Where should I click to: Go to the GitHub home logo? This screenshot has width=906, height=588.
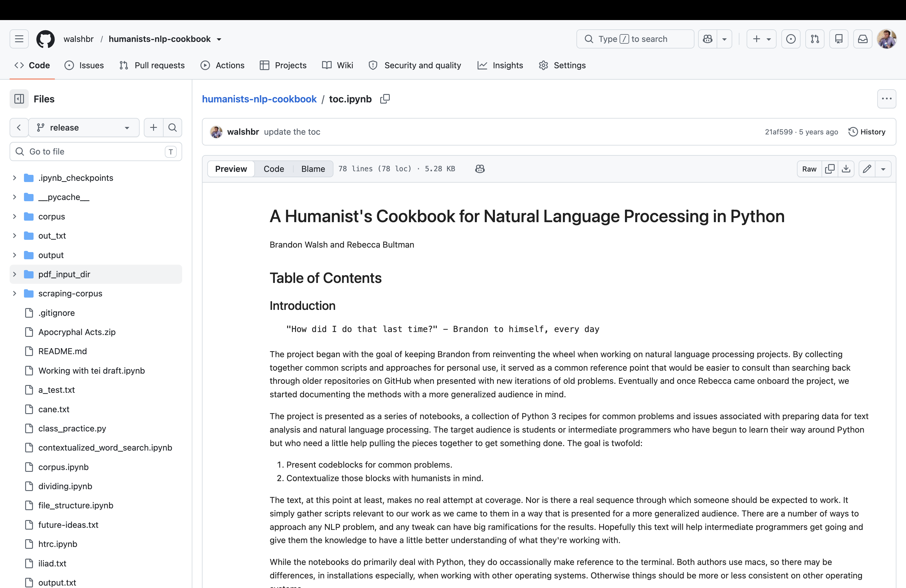[x=45, y=39]
